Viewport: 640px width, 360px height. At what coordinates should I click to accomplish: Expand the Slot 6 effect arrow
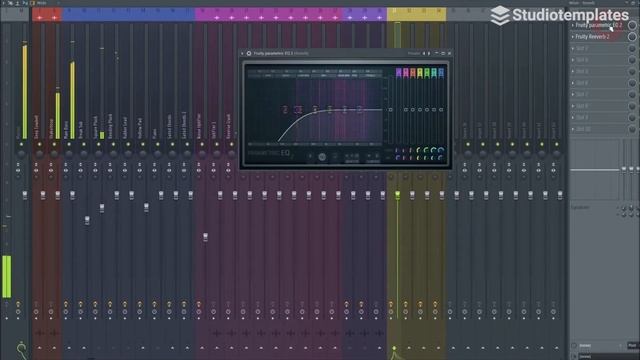pos(573,83)
